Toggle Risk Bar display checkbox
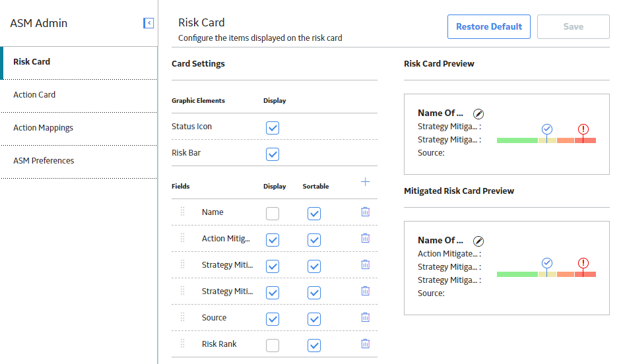This screenshot has height=364, width=623. coord(273,154)
